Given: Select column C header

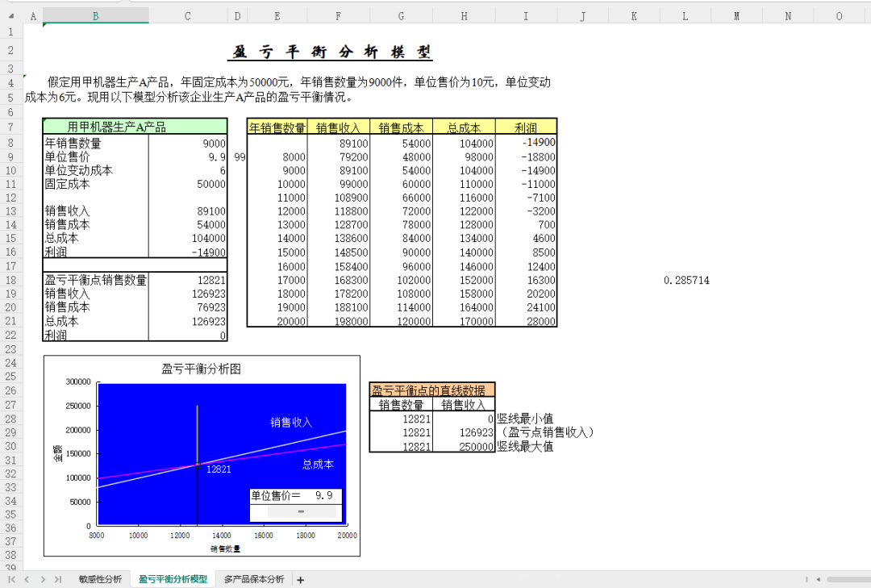Looking at the screenshot, I should 188,16.
